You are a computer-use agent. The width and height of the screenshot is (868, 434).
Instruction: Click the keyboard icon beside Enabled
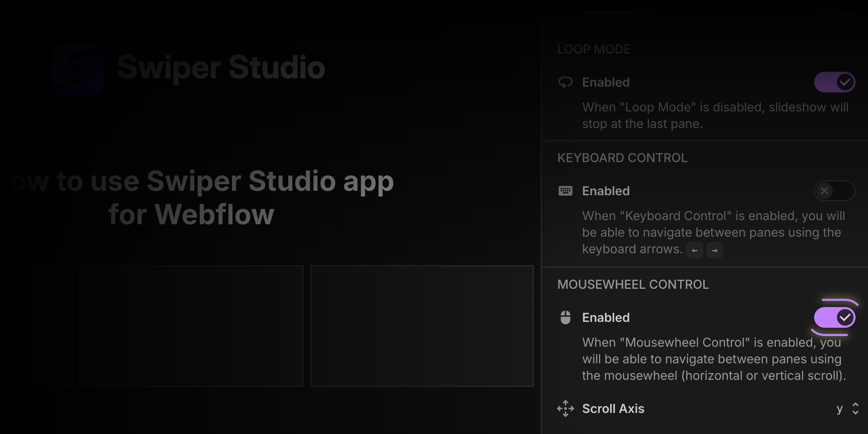(566, 191)
